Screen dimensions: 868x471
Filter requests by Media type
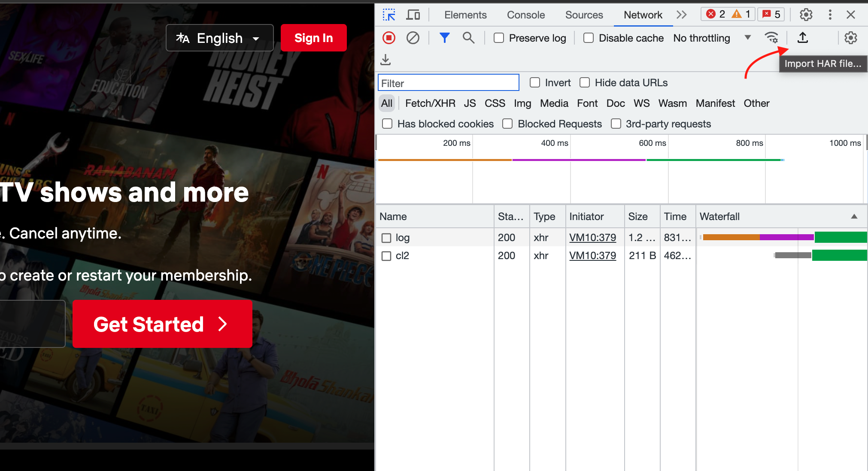tap(554, 103)
